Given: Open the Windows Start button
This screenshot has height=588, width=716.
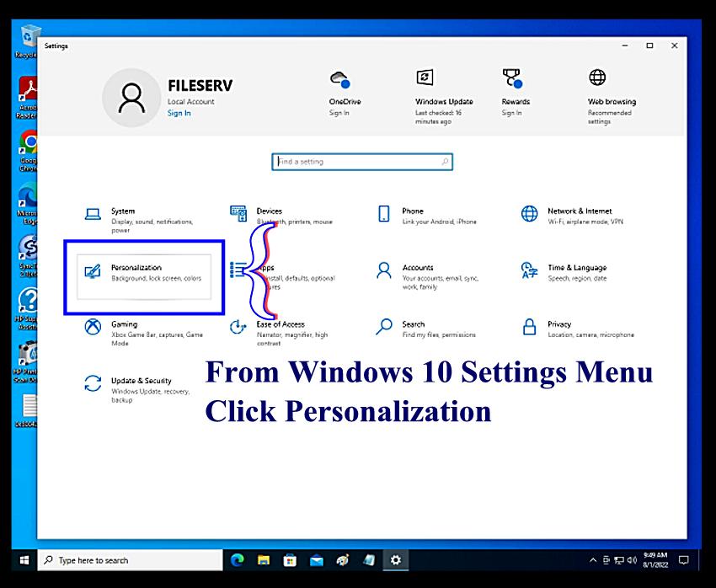Looking at the screenshot, I should click(x=24, y=559).
